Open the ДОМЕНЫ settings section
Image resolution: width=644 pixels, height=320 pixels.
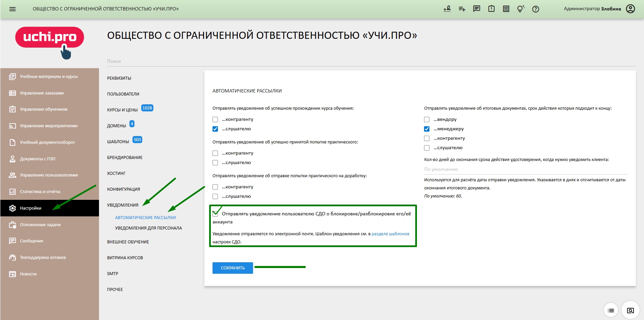[117, 126]
